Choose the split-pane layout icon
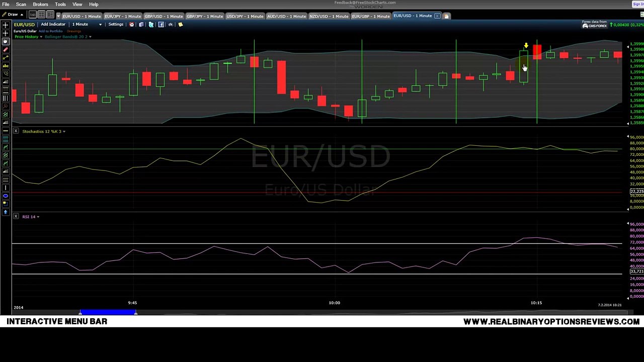The height and width of the screenshot is (362, 644). click(x=50, y=15)
